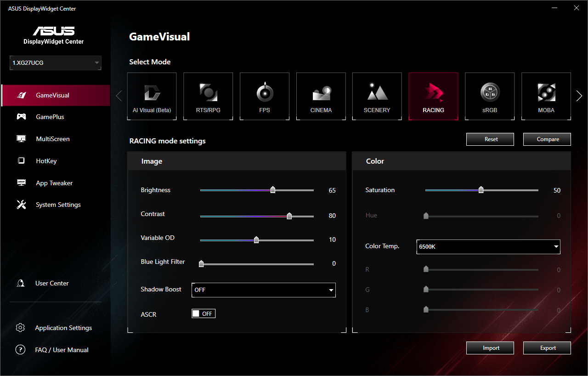Switch to the HotKey section
The height and width of the screenshot is (376, 588).
(x=46, y=161)
